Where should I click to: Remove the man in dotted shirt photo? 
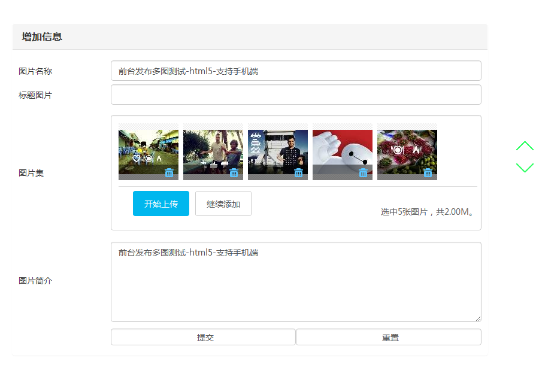(299, 173)
